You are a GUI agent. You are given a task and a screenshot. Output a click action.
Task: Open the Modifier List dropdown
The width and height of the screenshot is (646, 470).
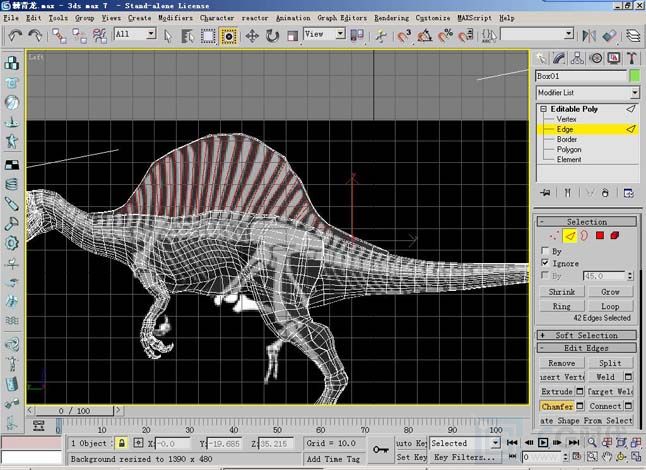pos(634,93)
